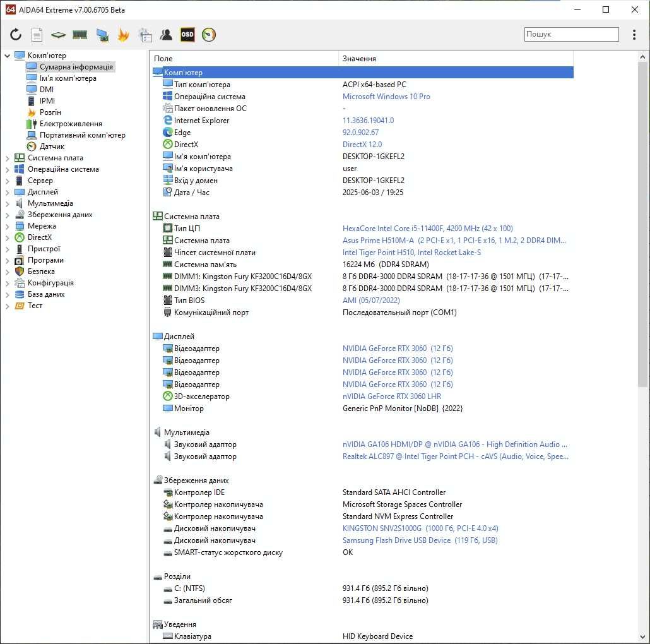650x644 pixels.
Task: Expand the DirectX tree node
Action: click(7, 237)
